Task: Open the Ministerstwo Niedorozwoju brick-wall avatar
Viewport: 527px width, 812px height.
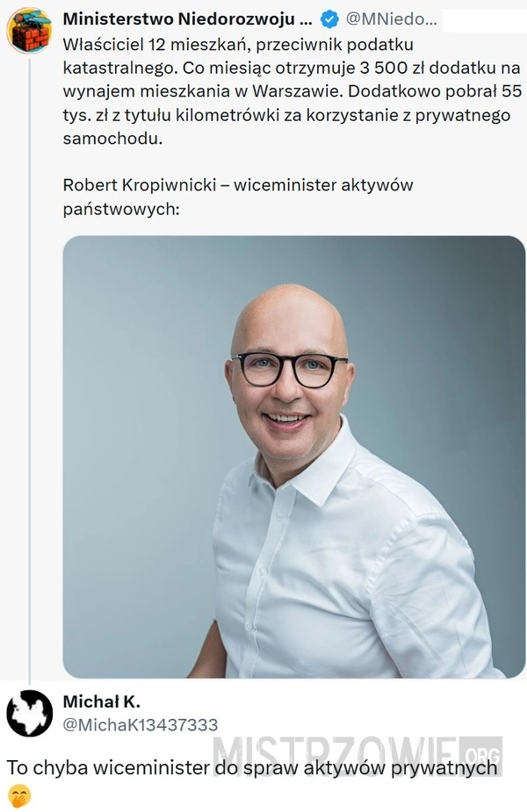Action: tap(29, 31)
